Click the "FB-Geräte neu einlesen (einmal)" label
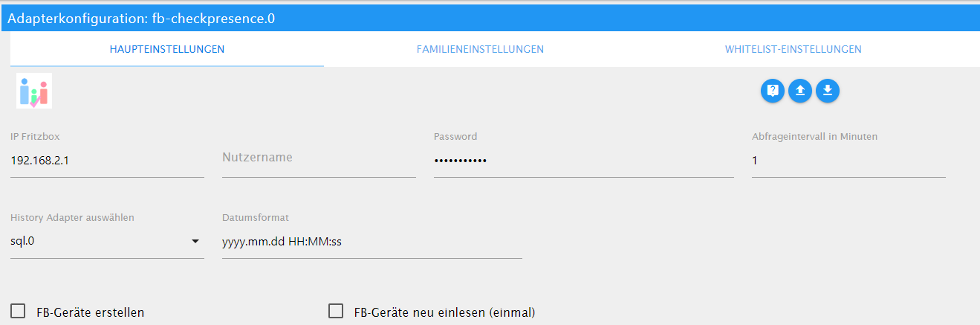Viewport: 980px width, 325px height. coord(445,312)
